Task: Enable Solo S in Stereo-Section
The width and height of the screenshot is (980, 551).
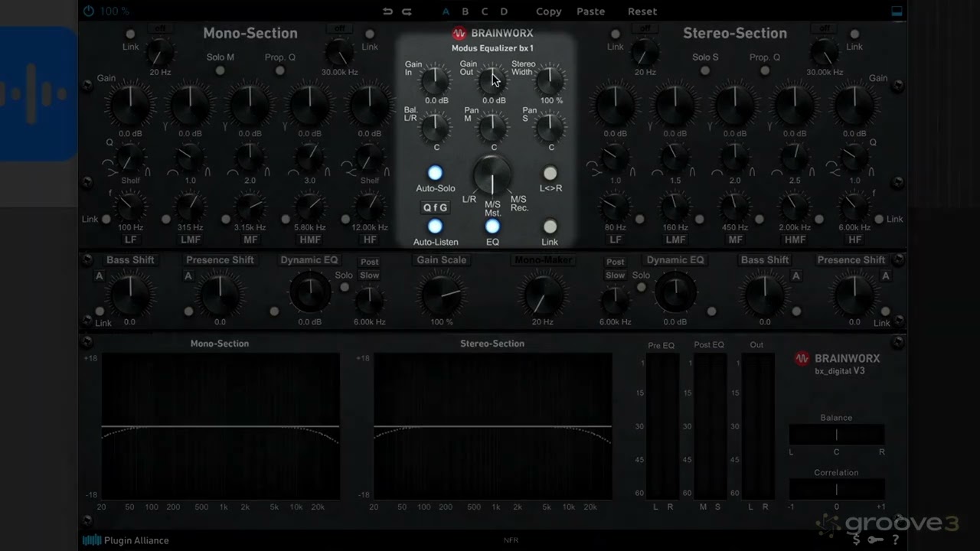Action: coord(705,70)
